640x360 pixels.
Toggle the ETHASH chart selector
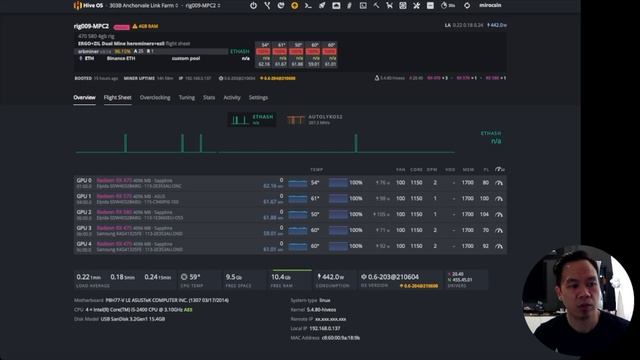pyautogui.click(x=252, y=120)
